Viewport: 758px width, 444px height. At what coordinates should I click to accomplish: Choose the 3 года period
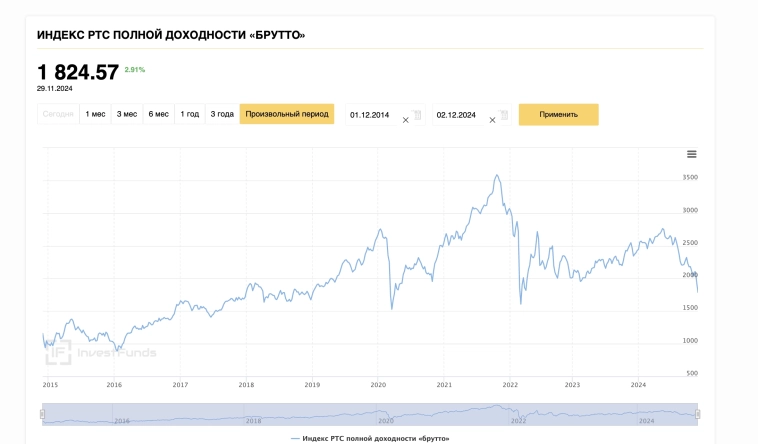[222, 114]
